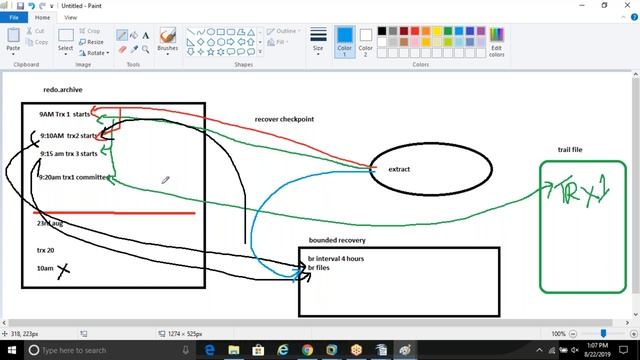Choose the Line shape

(x=191, y=32)
